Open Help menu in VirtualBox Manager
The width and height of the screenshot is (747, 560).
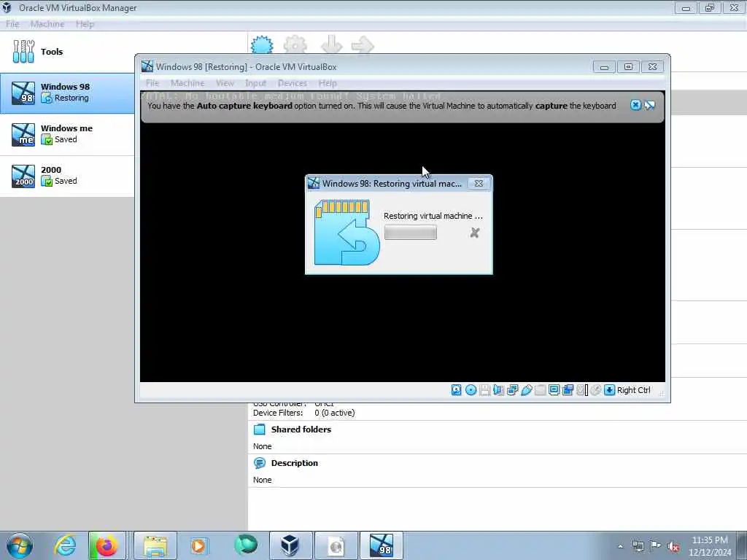[x=85, y=24]
